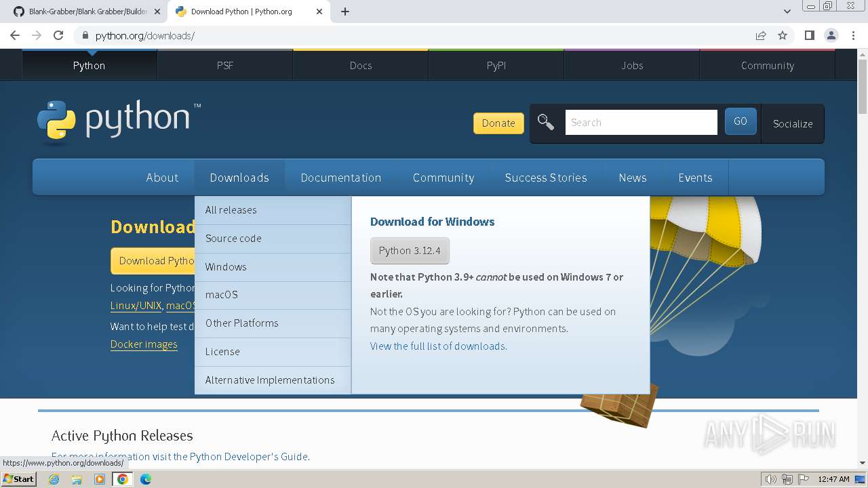Viewport: 868px width, 488px height.
Task: Click the taskbar clock 12:47 AM
Action: [x=834, y=479]
